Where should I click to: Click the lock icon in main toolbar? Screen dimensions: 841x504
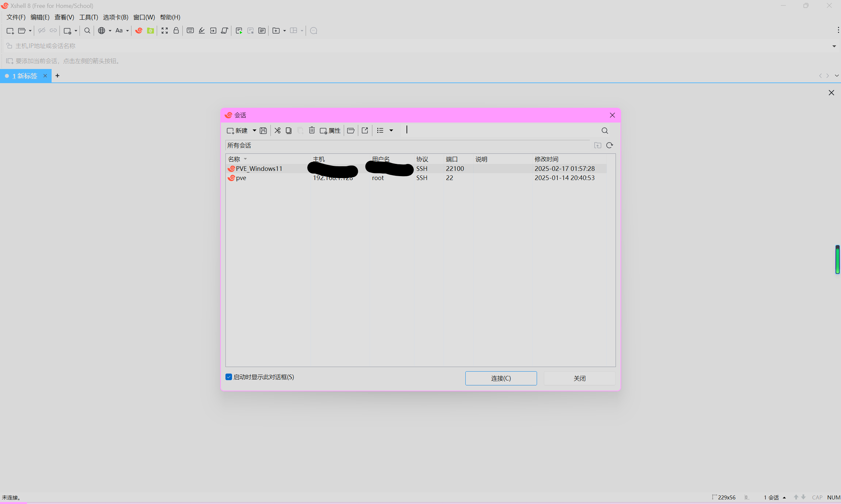pyautogui.click(x=176, y=31)
